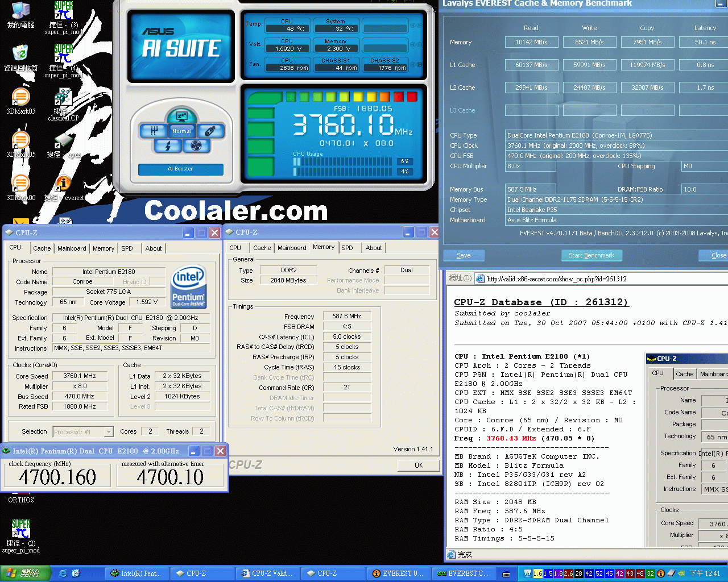Click the taskbar clock showing 12:41
The width and height of the screenshot is (728, 582).
coord(705,573)
